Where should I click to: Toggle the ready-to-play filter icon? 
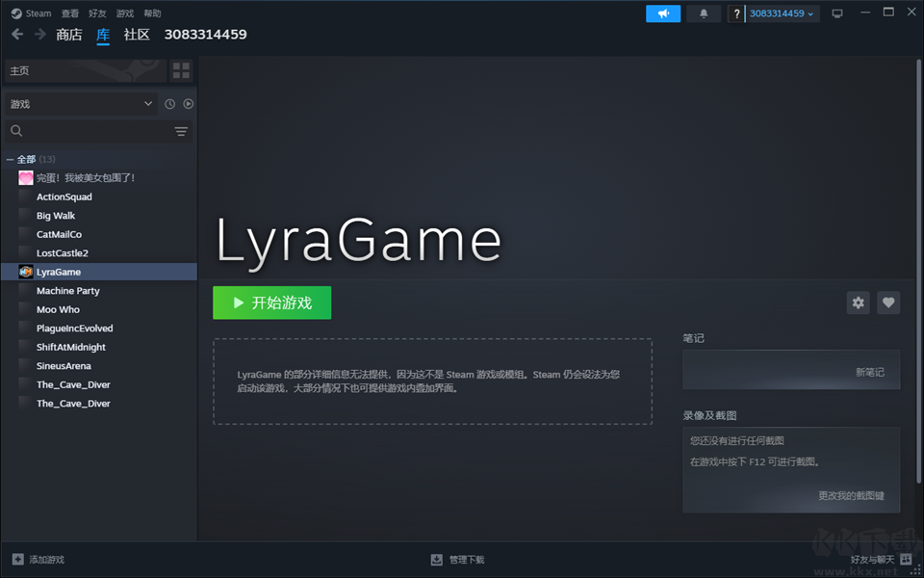click(x=188, y=104)
